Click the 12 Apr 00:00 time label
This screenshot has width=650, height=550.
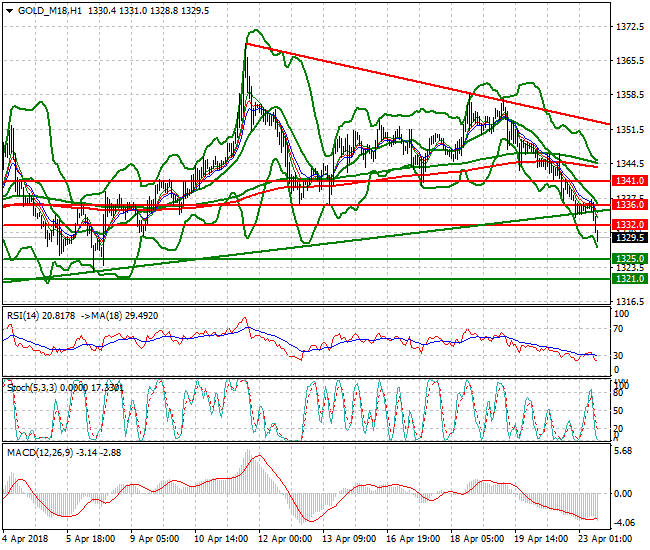[285, 539]
